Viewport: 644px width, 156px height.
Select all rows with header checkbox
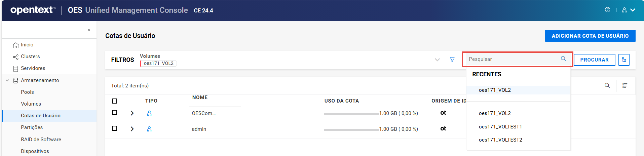click(115, 101)
